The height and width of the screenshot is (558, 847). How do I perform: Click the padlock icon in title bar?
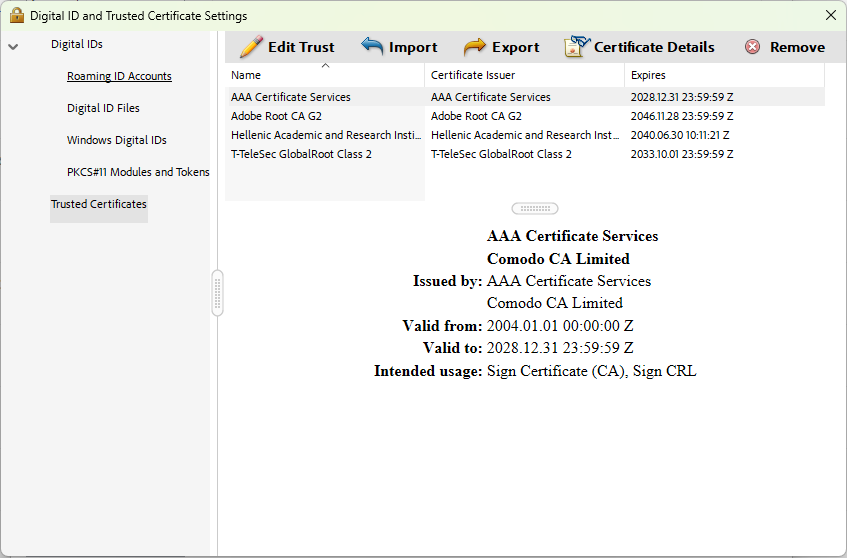[x=16, y=15]
